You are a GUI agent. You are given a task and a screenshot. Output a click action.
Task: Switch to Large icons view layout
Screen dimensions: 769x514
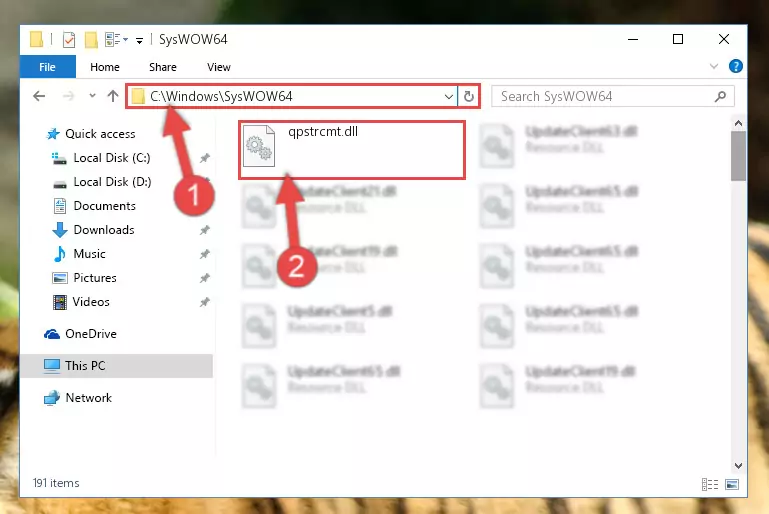click(732, 485)
